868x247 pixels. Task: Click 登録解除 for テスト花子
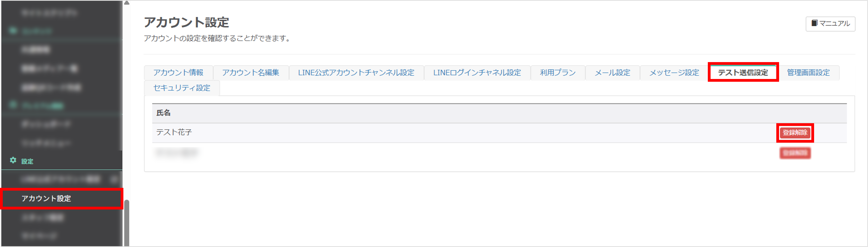coord(795,133)
